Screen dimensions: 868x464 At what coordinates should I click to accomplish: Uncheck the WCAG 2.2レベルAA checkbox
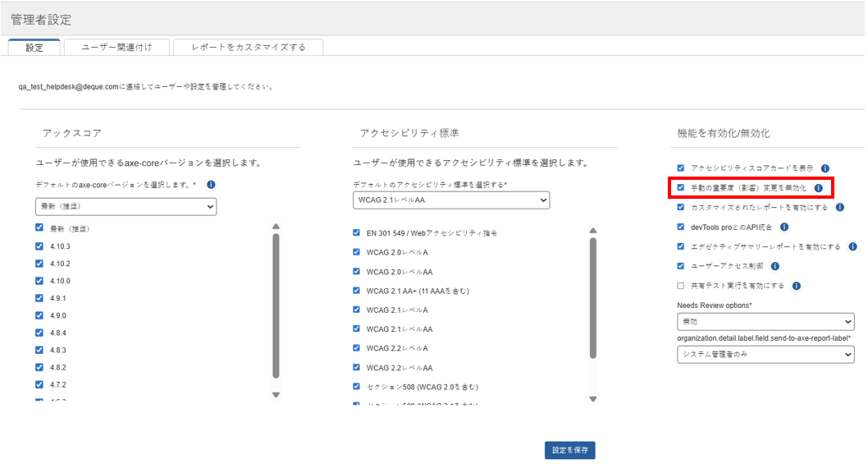click(356, 368)
